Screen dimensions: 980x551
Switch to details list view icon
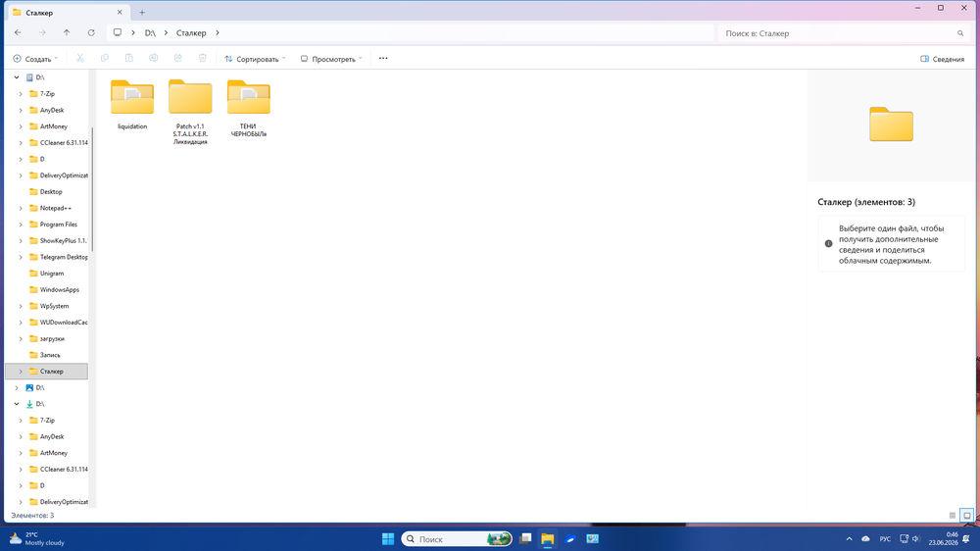(952, 516)
